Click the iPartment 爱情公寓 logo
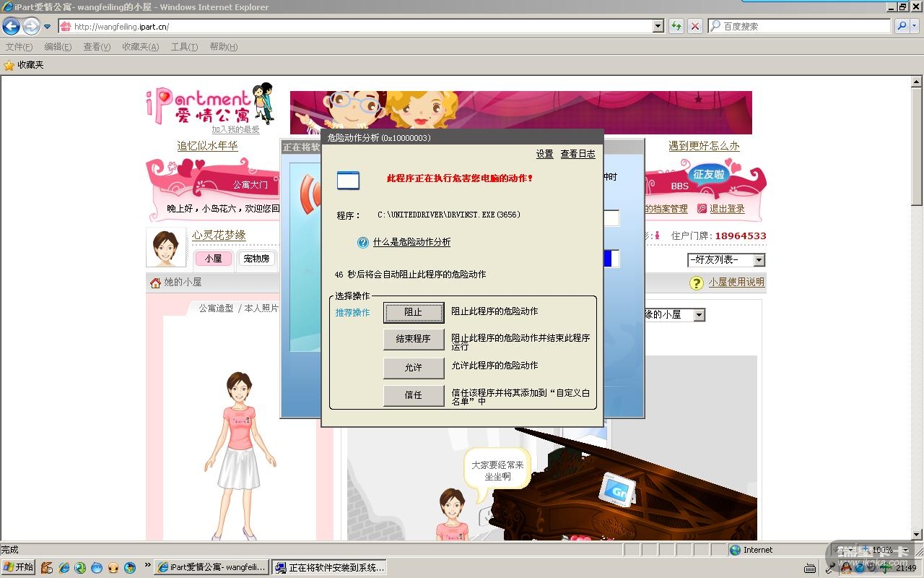The image size is (924, 578). tap(209, 105)
